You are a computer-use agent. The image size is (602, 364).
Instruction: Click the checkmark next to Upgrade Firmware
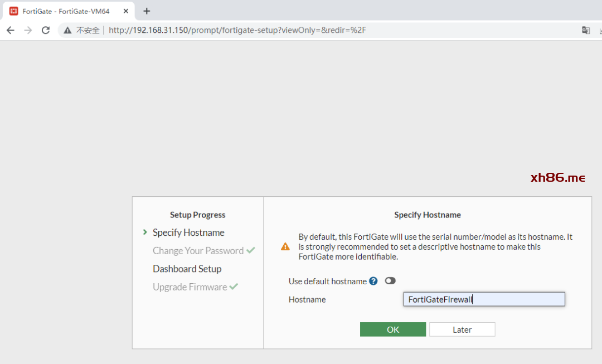234,287
